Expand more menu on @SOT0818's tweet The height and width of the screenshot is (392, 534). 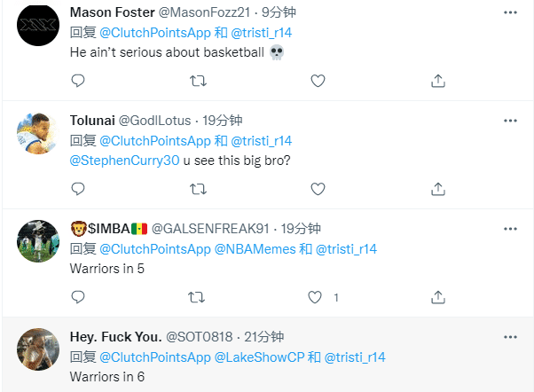[510, 337]
